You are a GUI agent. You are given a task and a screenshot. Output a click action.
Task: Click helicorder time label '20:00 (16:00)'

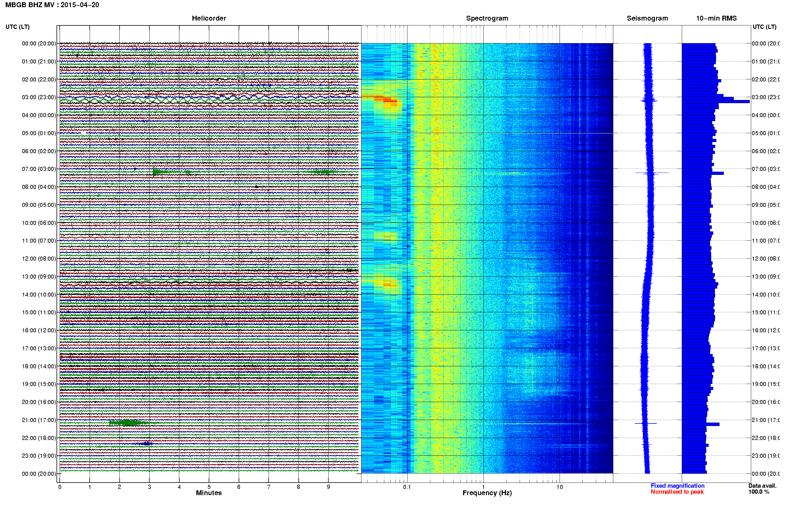(39, 402)
